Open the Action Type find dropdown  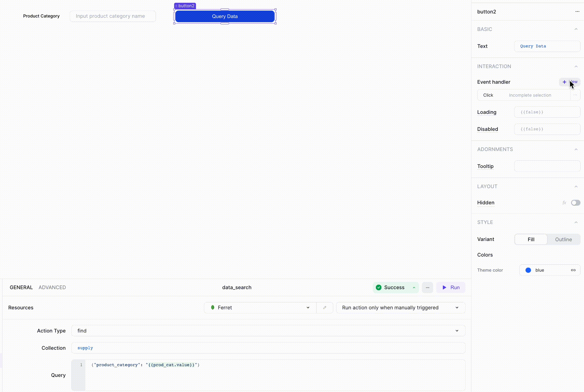pos(268,330)
